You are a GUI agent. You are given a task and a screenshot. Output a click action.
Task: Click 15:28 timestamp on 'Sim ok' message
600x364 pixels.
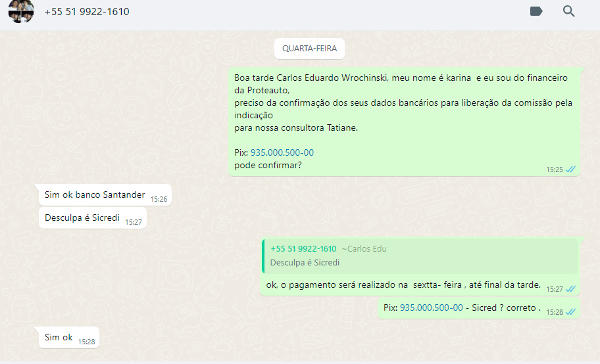pos(86,342)
